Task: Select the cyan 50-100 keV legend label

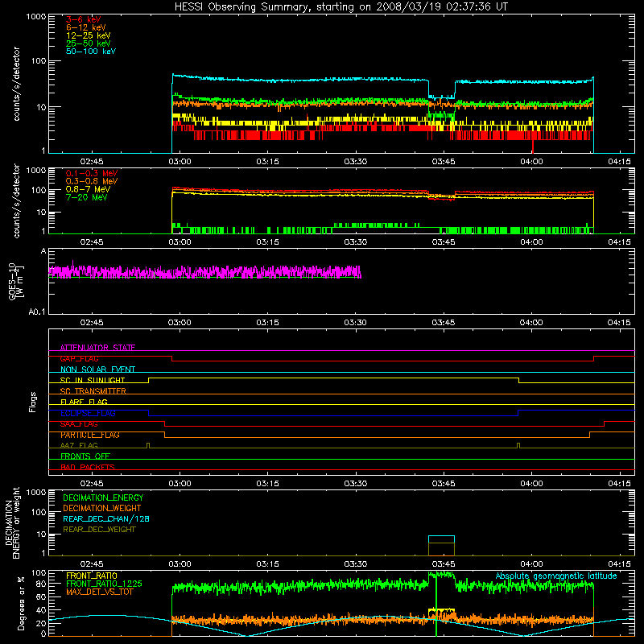Action: [91, 52]
